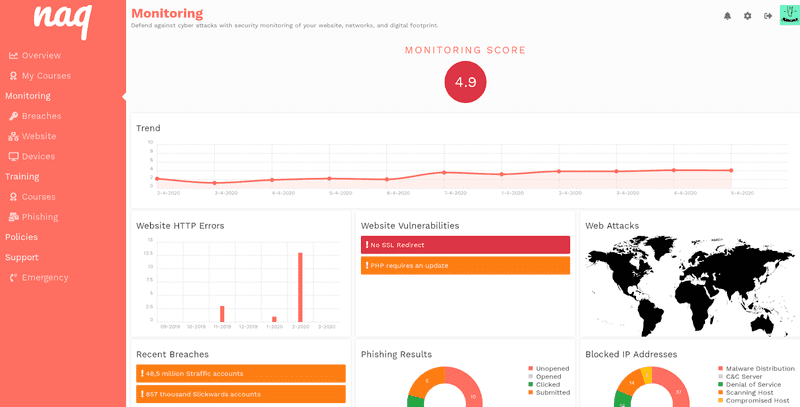Open the 48.5 million Straffic accounts breach

point(241,373)
